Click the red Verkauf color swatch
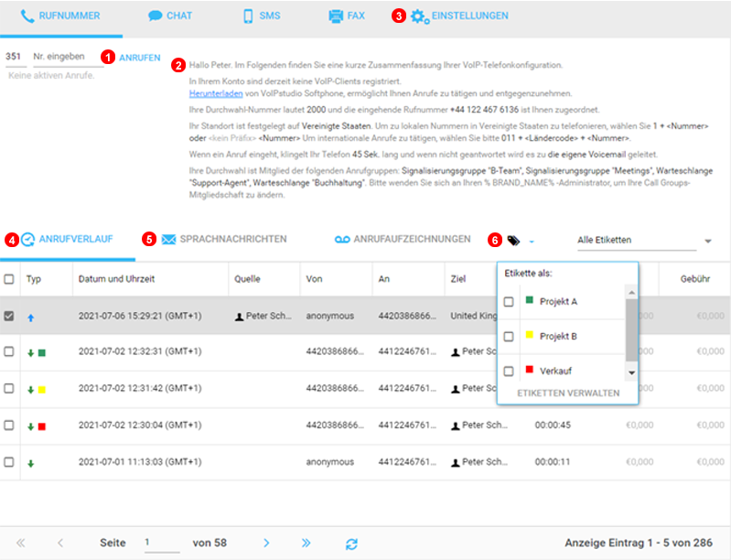The image size is (731, 560). pos(529,371)
